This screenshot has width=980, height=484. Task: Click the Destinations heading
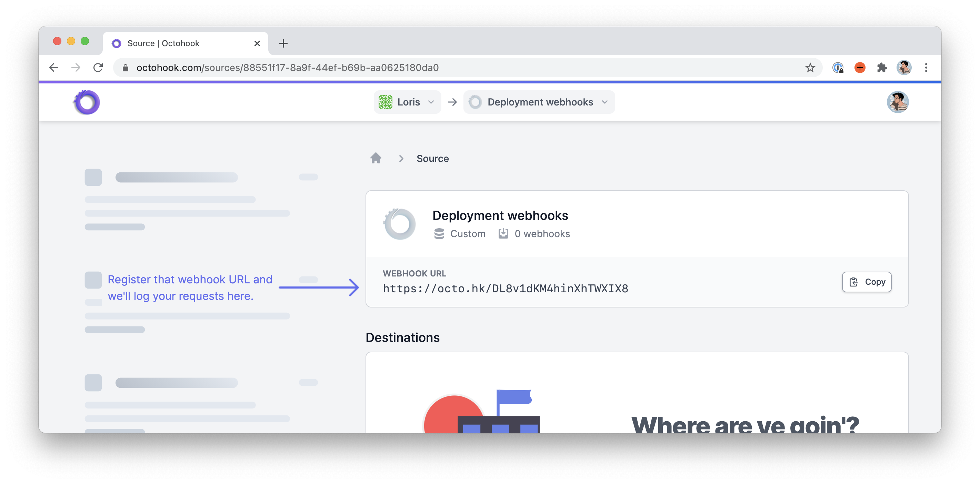point(402,337)
